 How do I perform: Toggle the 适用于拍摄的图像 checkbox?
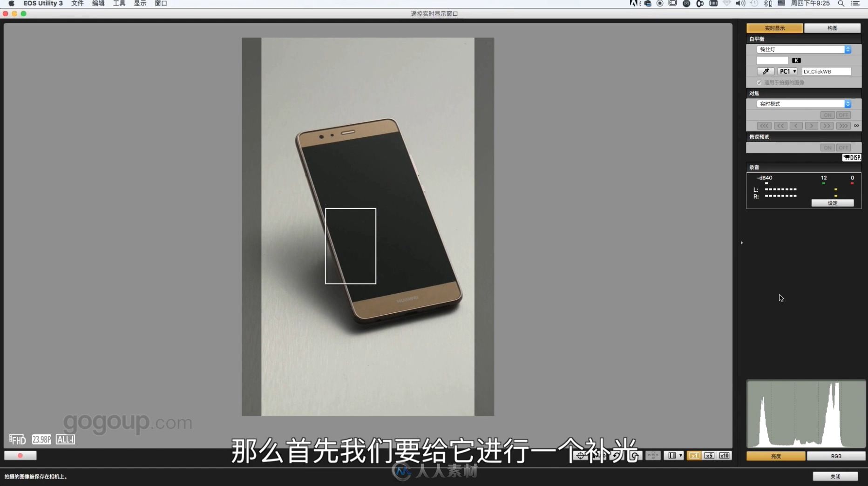[759, 82]
